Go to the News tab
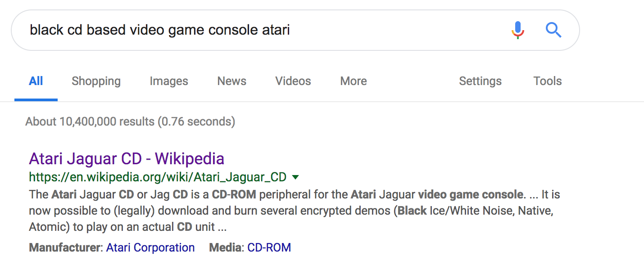The height and width of the screenshot is (270, 644). point(231,81)
